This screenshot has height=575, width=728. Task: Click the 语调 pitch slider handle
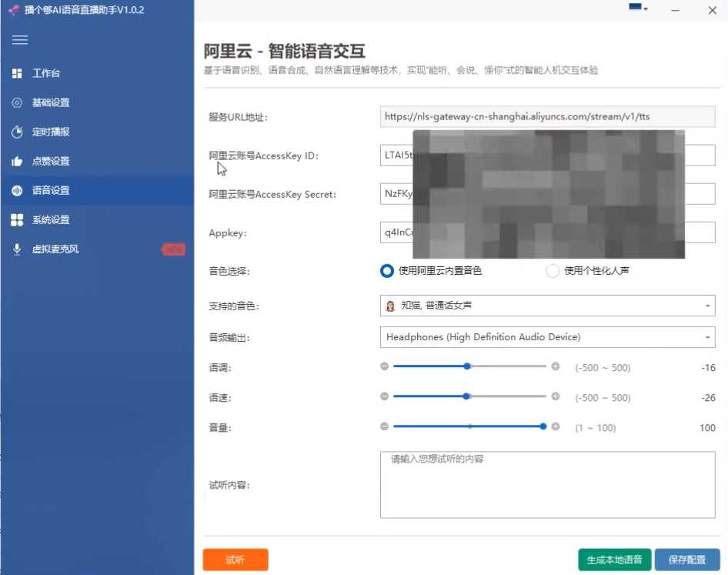tap(467, 366)
